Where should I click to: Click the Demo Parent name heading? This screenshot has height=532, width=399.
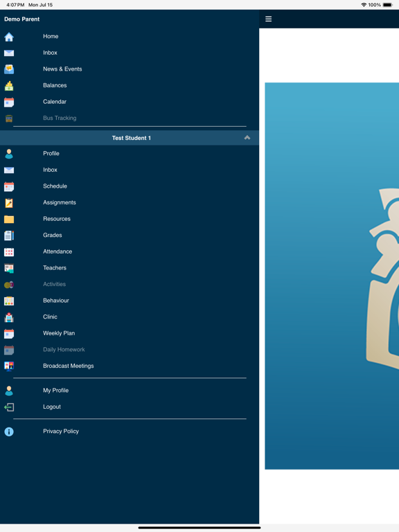21,19
